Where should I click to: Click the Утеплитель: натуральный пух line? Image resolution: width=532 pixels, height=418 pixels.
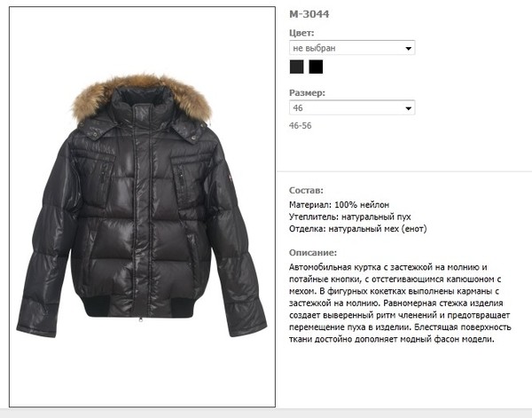[x=350, y=217]
